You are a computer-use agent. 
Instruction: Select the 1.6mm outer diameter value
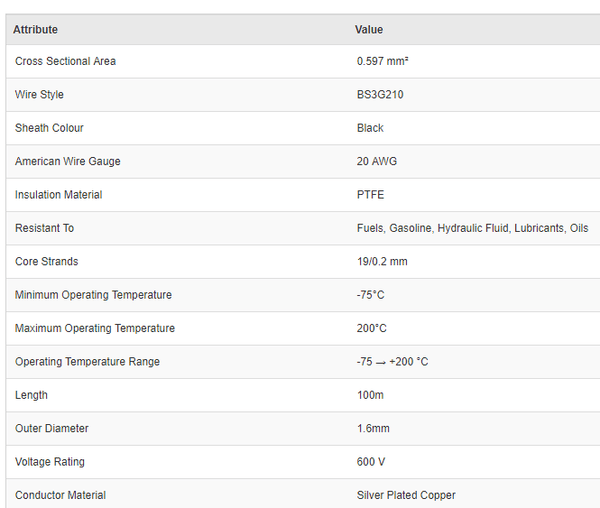point(373,428)
